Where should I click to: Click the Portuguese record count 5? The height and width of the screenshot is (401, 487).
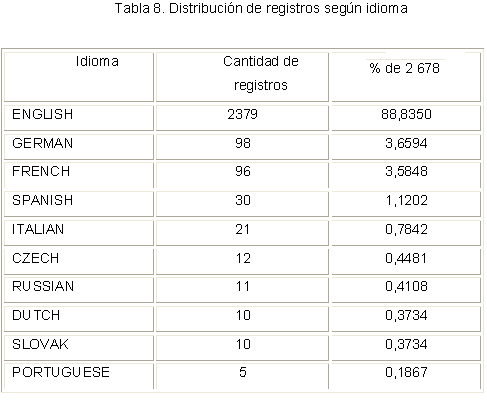(243, 372)
